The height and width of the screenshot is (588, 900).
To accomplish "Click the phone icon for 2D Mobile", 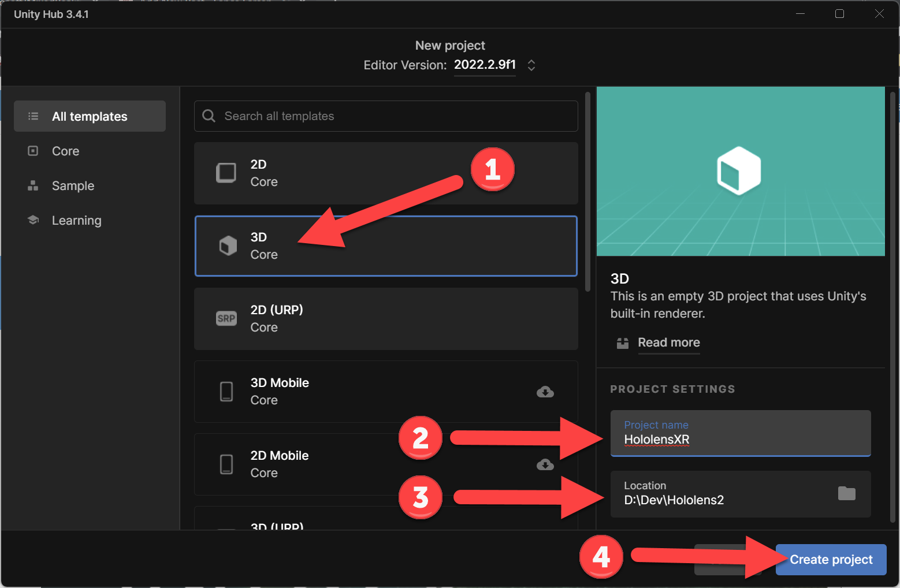I will (x=226, y=464).
